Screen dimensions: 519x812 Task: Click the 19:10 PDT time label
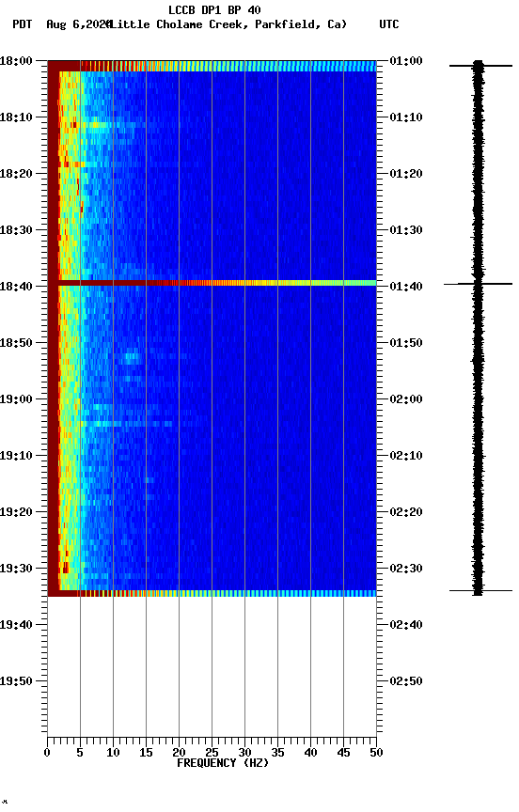[16, 456]
